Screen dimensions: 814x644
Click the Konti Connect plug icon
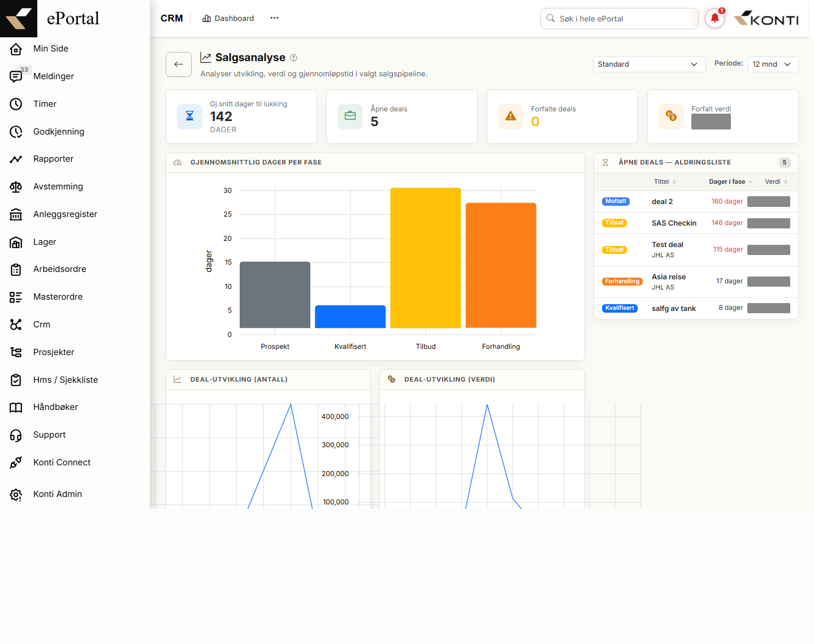click(16, 463)
